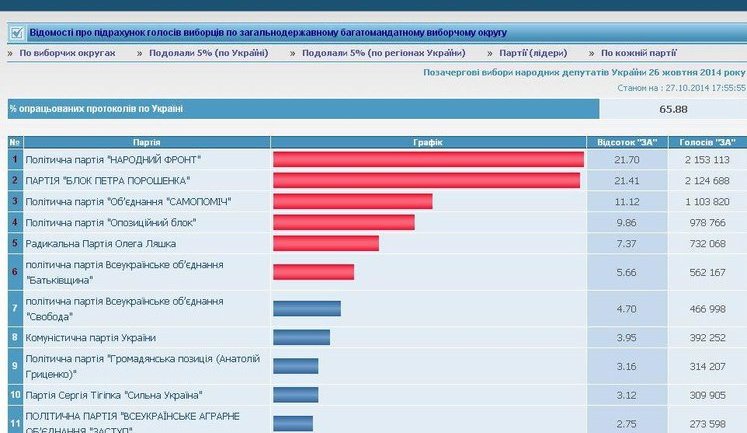Screen dimensions: 747x433
Task: Open the 'Подолали 5% (по Україні)' link
Action: click(209, 53)
